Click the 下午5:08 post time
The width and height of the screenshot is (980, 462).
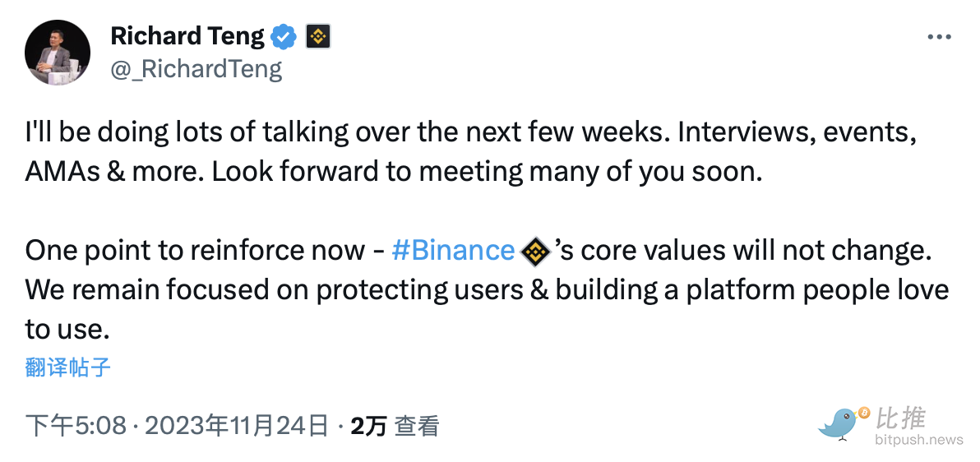click(x=76, y=426)
